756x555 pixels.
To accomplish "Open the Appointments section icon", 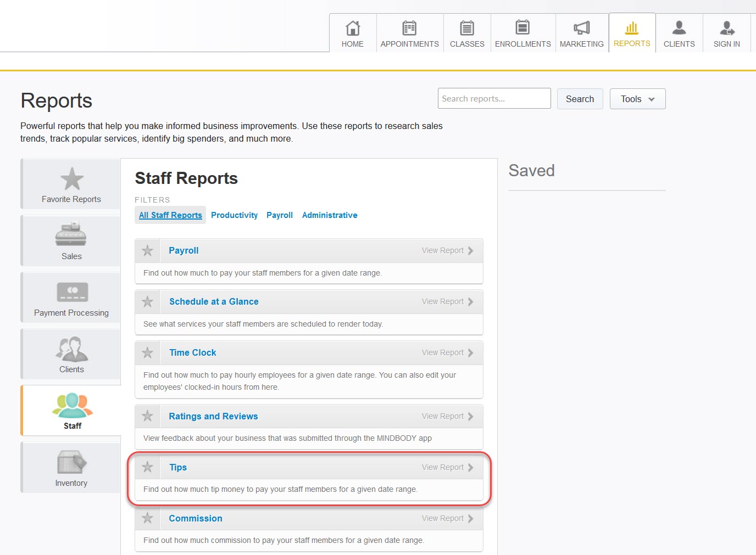I will click(x=409, y=26).
